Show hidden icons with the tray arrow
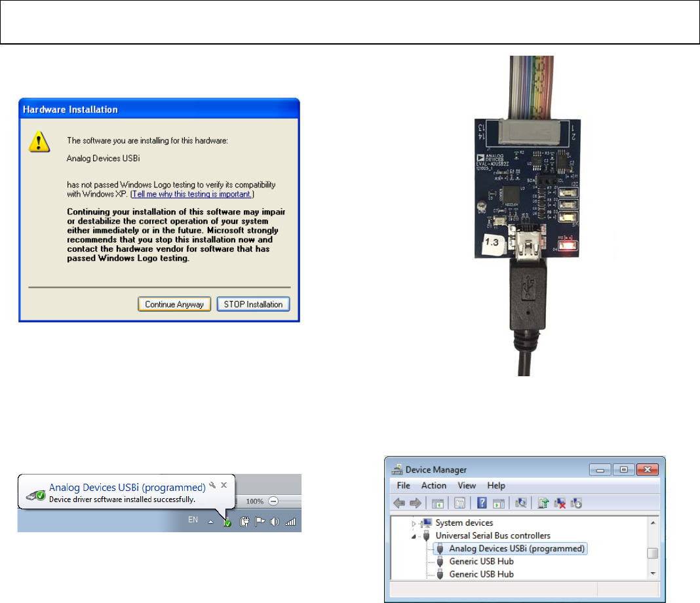Viewport: 700px width, 603px height. [x=210, y=522]
